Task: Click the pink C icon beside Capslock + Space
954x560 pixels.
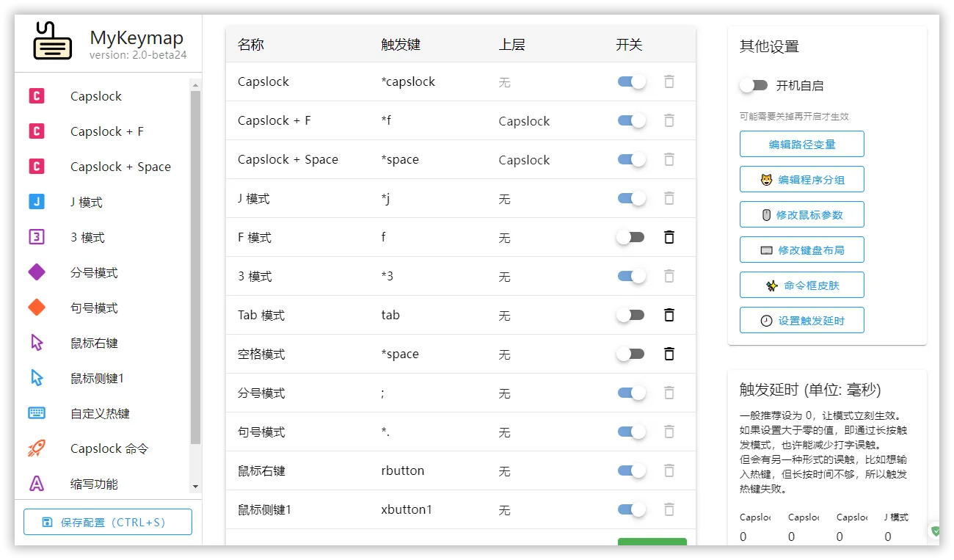Action: tap(37, 167)
